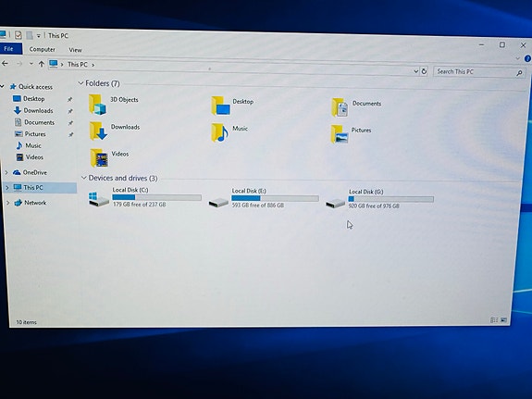Click the Local Disk (G:) capacity bar
Viewport: 532px width, 399px height.
390,199
